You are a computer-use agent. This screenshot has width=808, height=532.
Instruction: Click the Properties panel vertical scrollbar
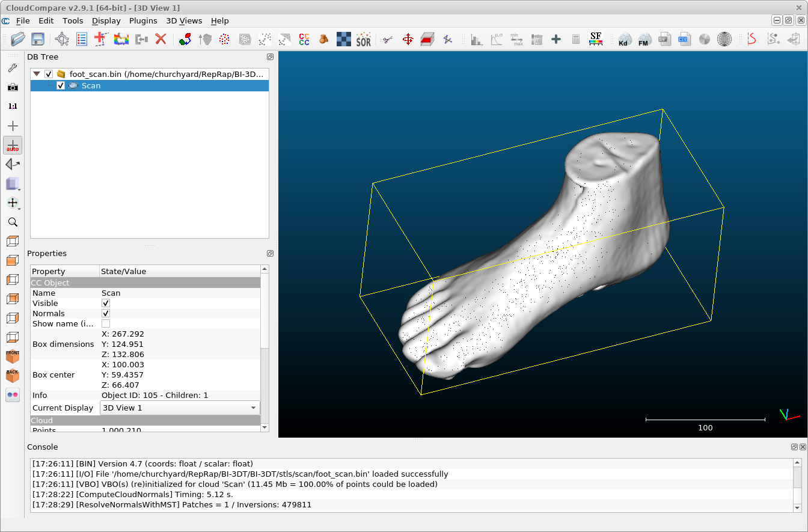265,349
